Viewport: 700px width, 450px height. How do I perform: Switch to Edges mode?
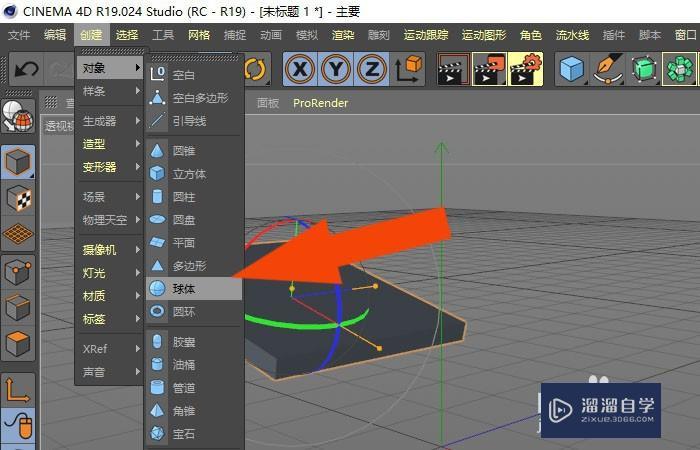(18, 308)
